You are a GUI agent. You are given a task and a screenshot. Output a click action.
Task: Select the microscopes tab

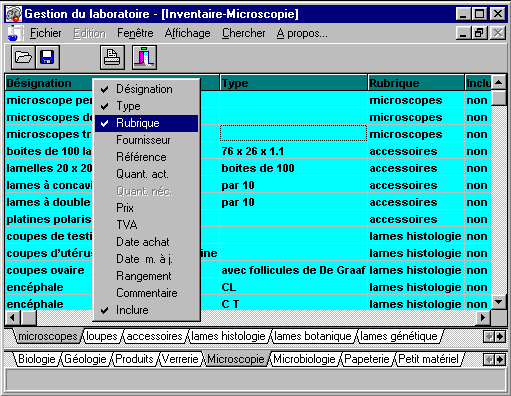[47, 336]
